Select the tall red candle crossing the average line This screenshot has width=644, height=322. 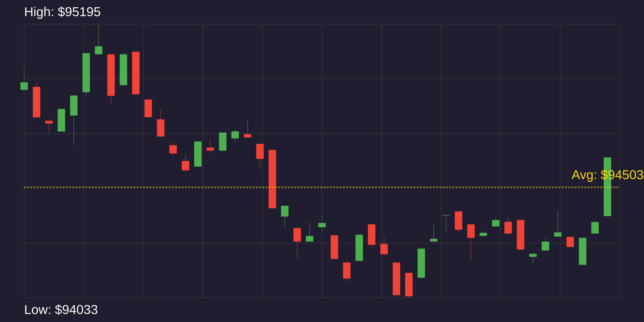[x=272, y=179]
